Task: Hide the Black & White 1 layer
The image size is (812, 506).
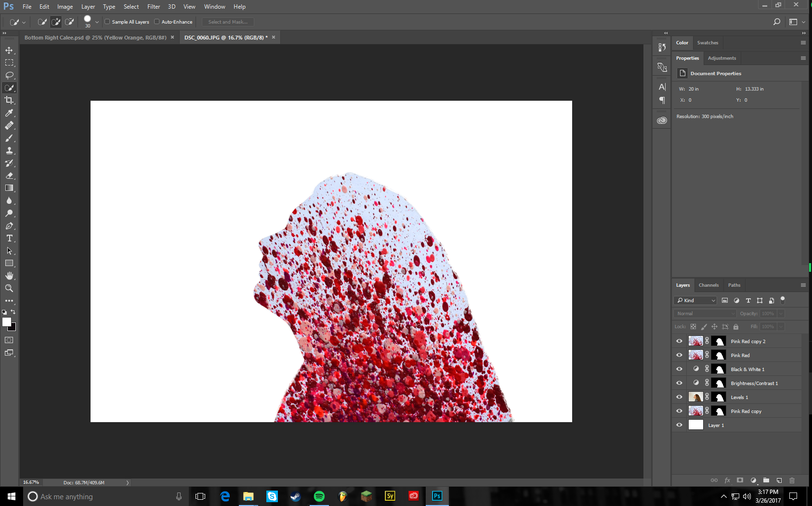Action: (679, 369)
